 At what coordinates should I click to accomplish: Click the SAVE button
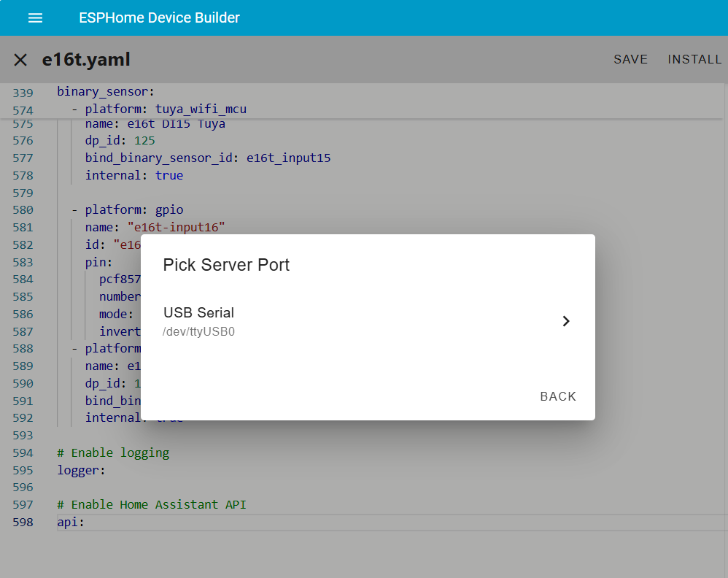pos(630,60)
